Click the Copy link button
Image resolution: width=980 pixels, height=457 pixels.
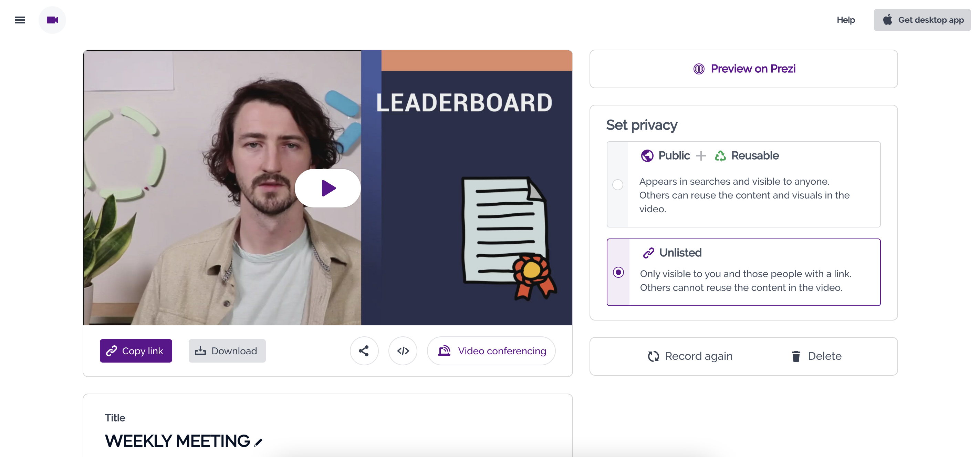click(136, 351)
